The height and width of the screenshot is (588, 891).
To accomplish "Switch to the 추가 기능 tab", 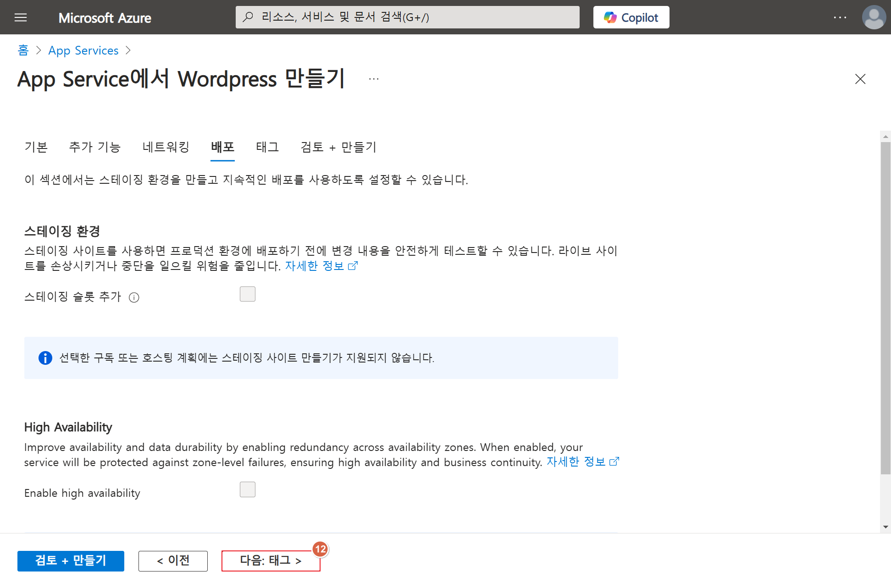I will (x=95, y=147).
